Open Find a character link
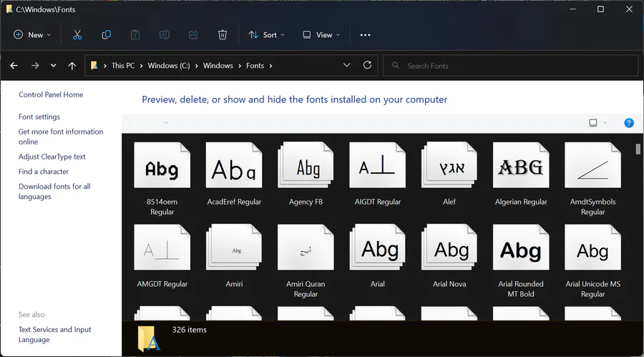 point(43,171)
